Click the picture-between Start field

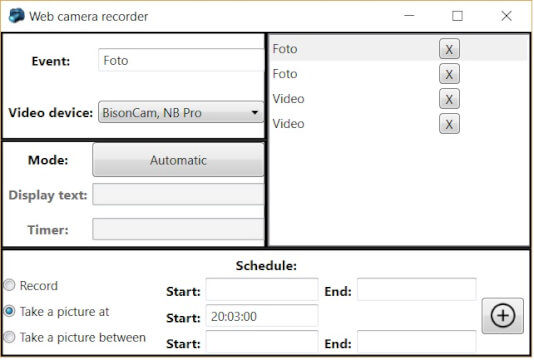tap(262, 341)
